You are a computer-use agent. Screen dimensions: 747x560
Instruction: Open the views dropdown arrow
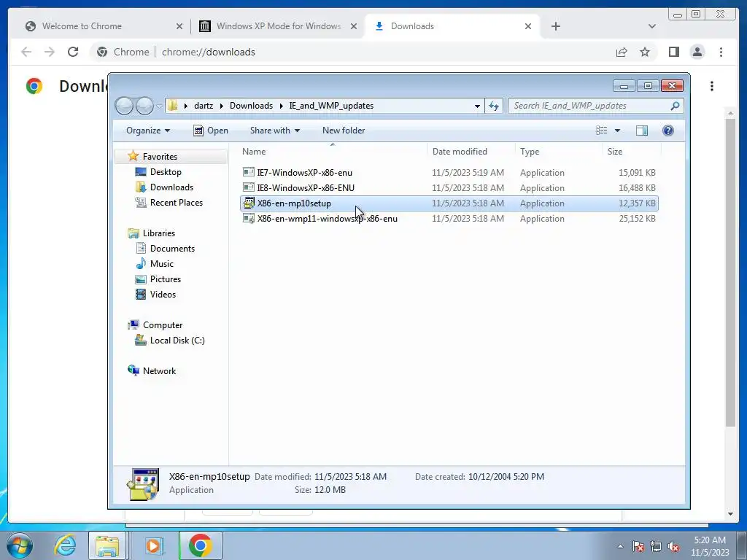[617, 131]
